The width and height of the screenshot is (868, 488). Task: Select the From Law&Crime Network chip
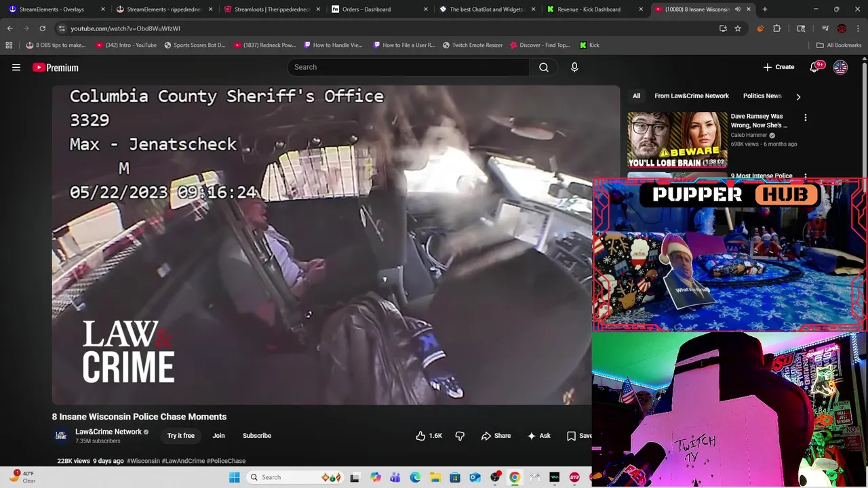pyautogui.click(x=691, y=96)
